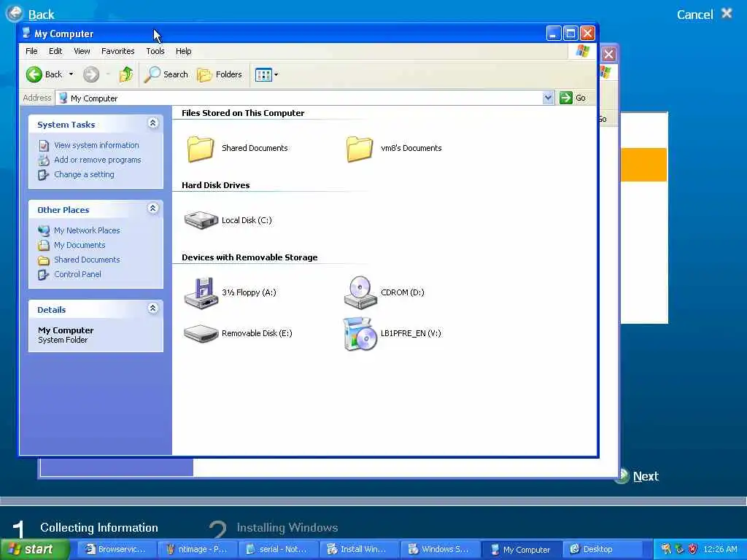Expand the Address bar dropdown
The height and width of the screenshot is (560, 747).
(x=548, y=98)
